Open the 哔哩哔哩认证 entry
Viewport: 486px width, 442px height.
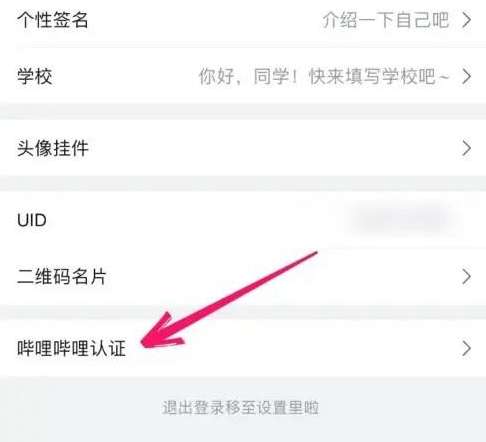[243, 349]
